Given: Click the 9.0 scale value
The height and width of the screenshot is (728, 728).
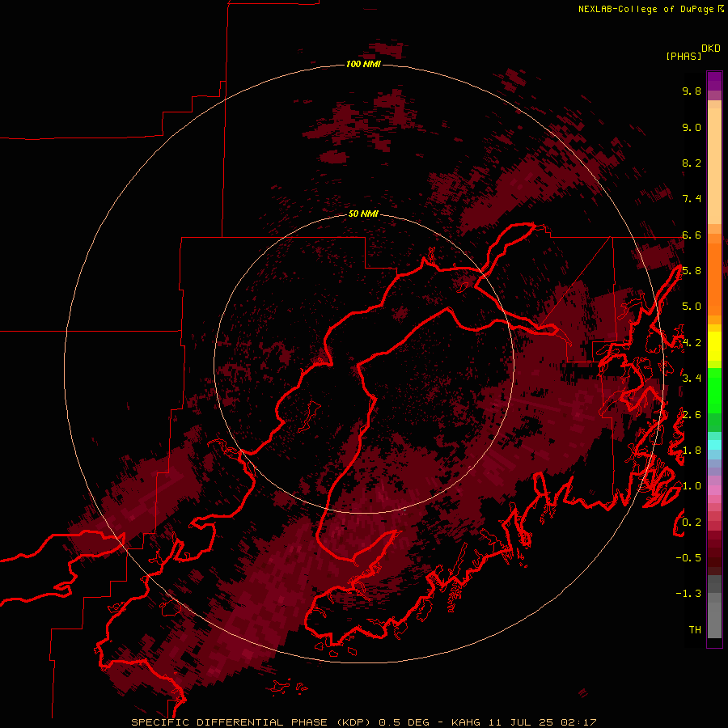Looking at the screenshot, I should (692, 127).
